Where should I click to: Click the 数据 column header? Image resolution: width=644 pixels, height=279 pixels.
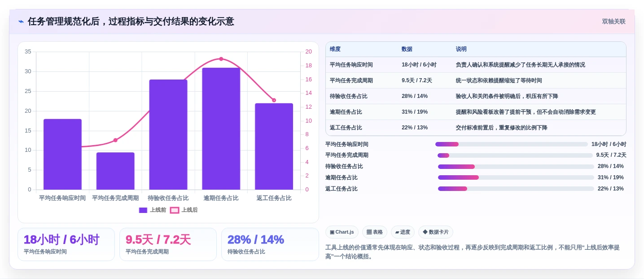(407, 49)
